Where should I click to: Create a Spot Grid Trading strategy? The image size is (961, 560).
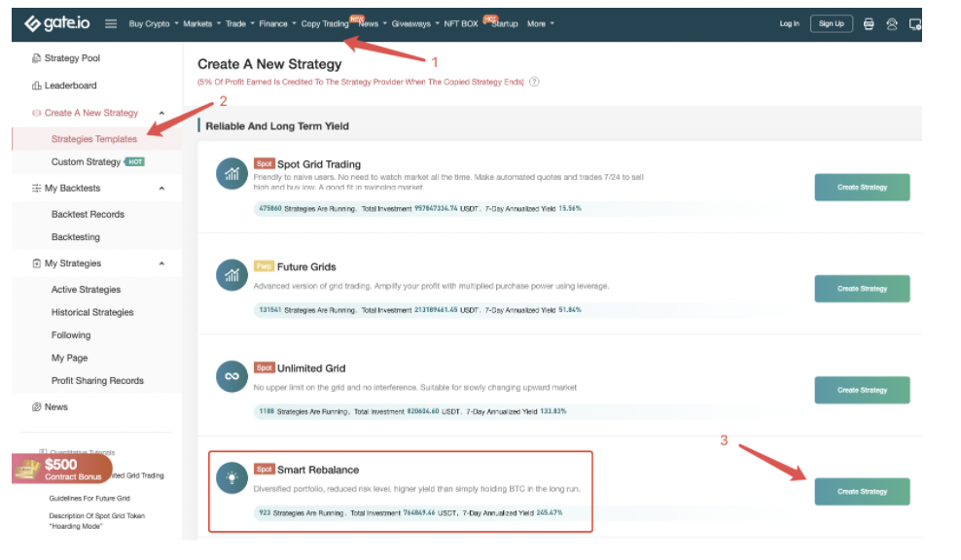862,188
